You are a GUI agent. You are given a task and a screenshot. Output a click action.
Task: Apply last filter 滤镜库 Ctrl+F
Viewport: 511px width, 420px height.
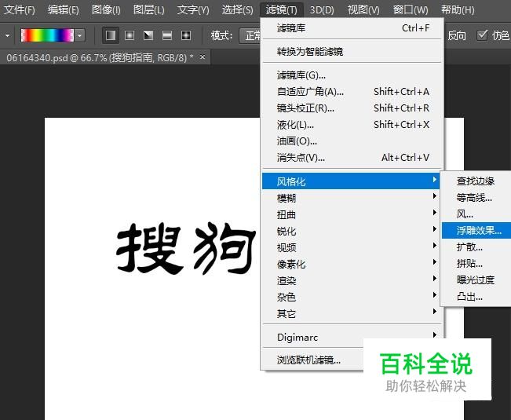[x=353, y=28]
